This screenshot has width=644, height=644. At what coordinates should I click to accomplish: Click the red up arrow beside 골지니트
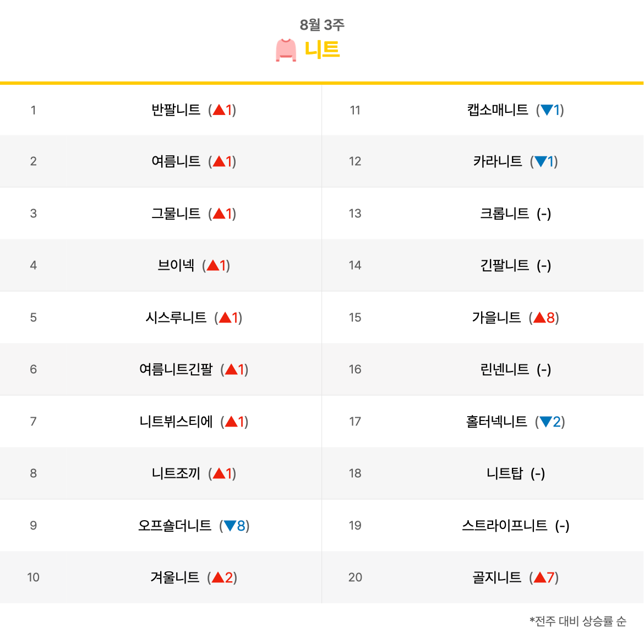coord(540,577)
